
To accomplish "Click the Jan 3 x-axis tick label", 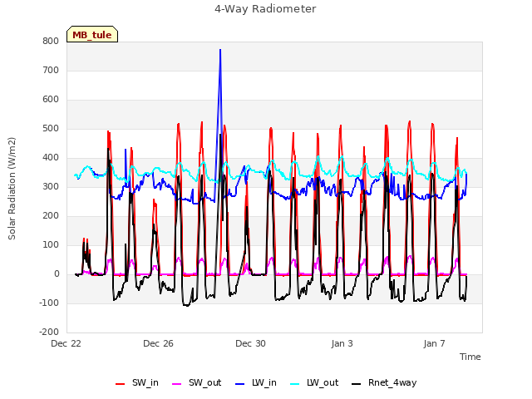I will 342,343.
